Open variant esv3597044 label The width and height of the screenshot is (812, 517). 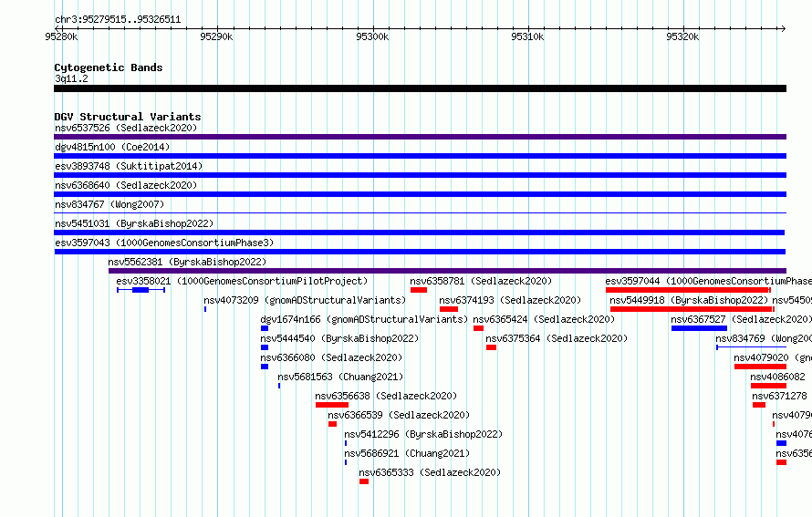708,281
